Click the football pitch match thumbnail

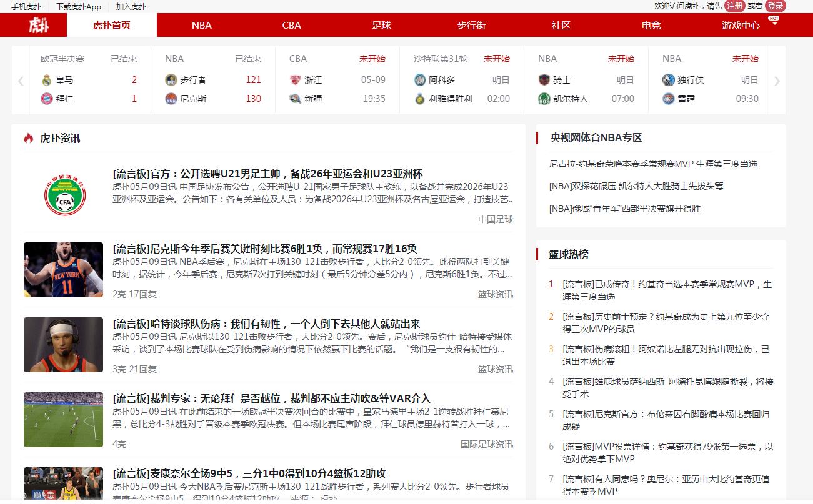pyautogui.click(x=64, y=420)
